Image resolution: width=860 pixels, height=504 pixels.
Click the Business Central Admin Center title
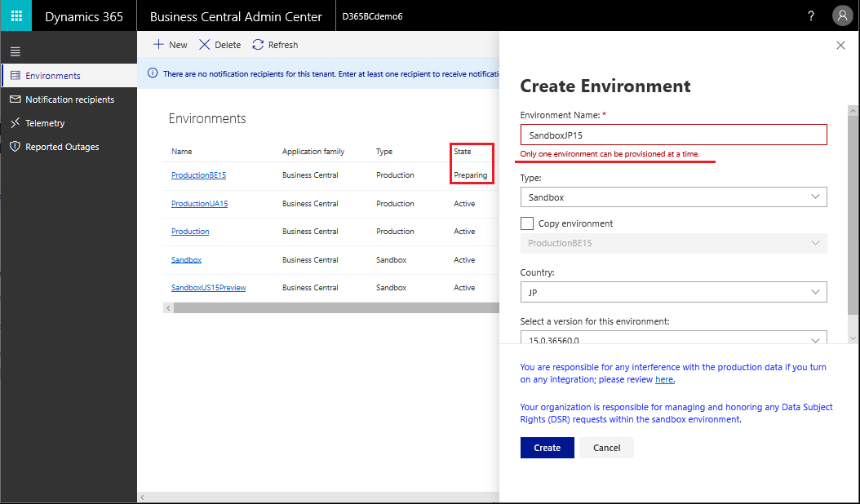[x=236, y=16]
